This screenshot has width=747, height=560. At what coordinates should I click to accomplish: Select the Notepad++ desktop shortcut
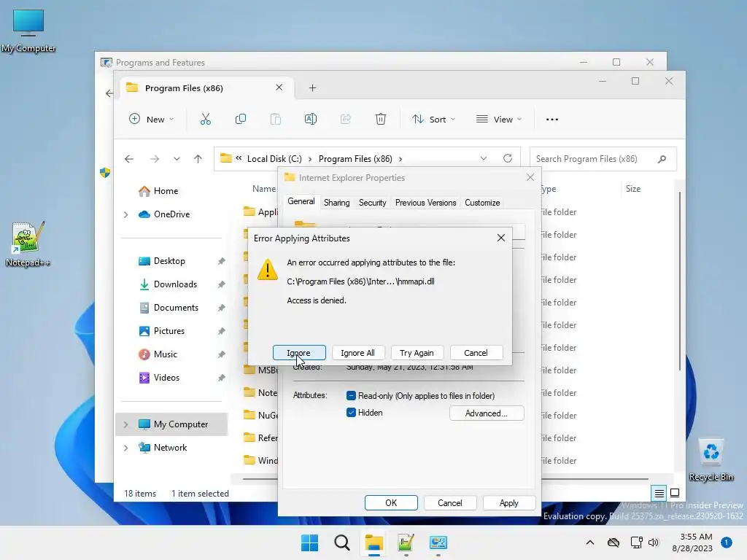tap(28, 244)
